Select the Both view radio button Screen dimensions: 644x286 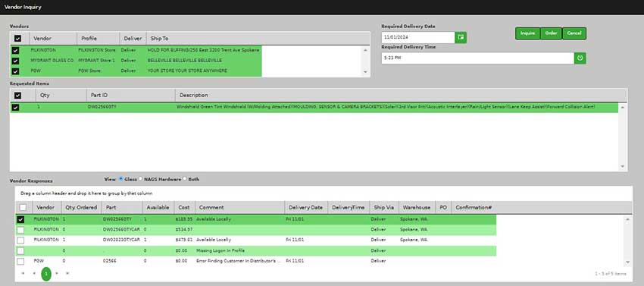pos(185,179)
